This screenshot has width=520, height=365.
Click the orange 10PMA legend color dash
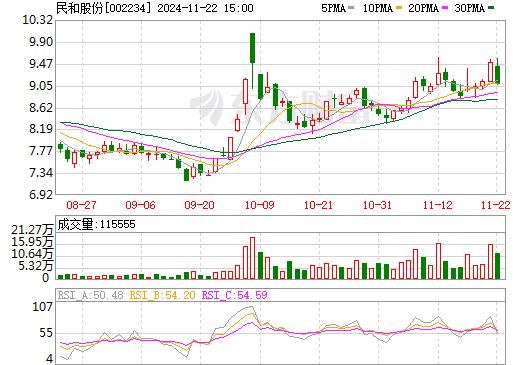point(399,8)
